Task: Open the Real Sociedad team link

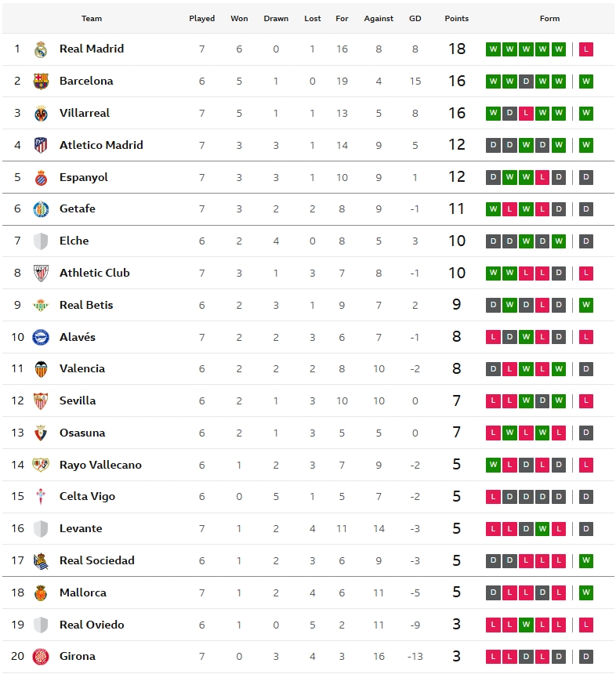Action: [x=96, y=560]
